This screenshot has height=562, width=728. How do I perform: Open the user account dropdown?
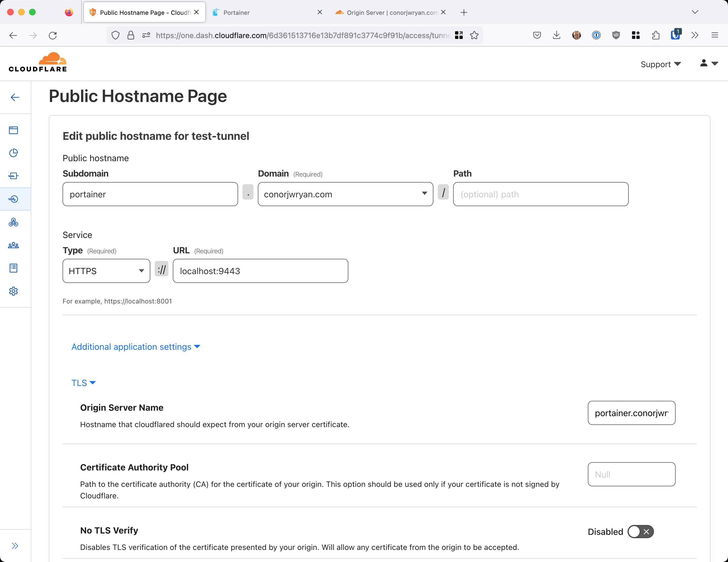pos(709,63)
